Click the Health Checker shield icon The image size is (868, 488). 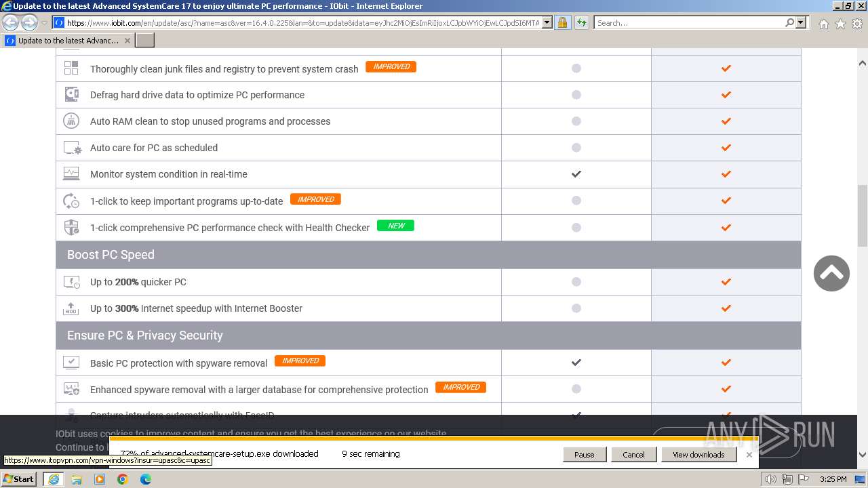click(71, 227)
